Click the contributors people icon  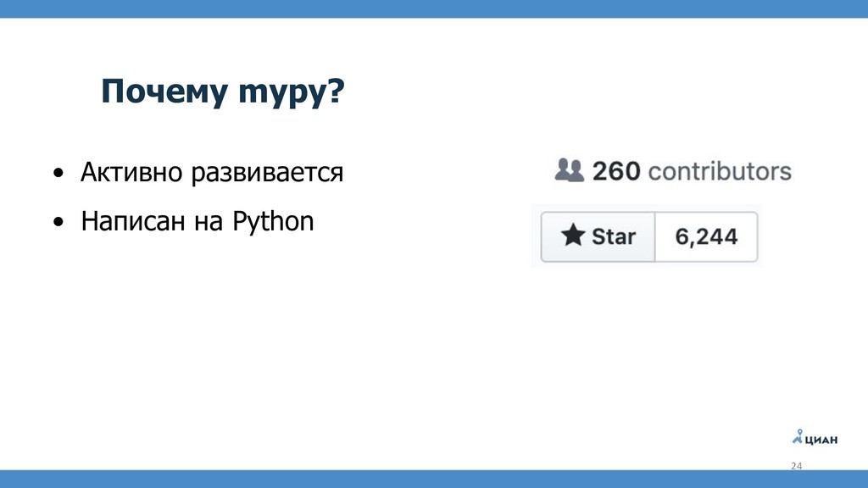569,170
